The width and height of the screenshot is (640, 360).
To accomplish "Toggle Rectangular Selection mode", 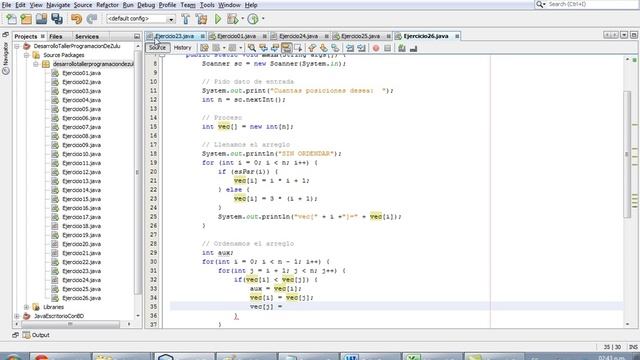I will tap(298, 48).
